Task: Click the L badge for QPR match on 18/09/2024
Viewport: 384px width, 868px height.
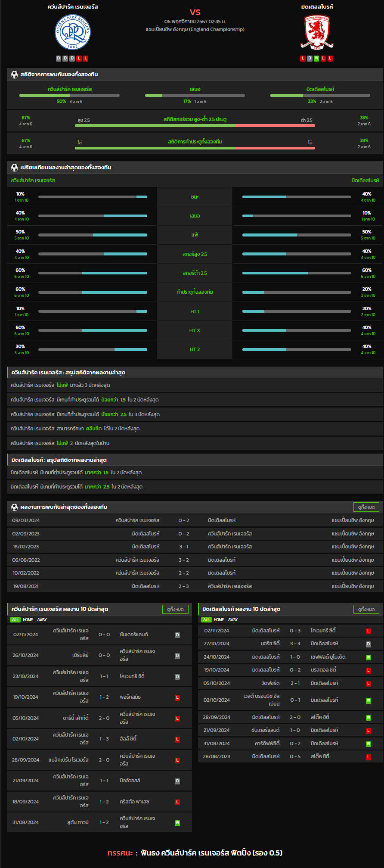Action: 177,802
